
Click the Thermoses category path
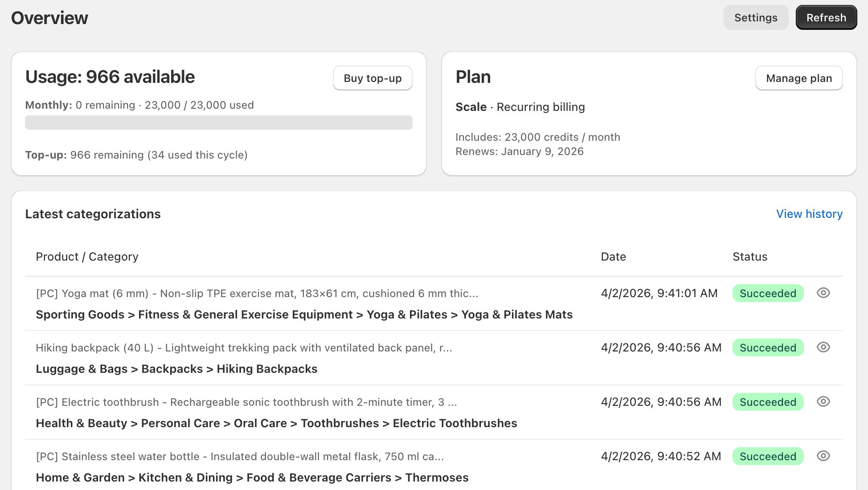[x=252, y=478]
